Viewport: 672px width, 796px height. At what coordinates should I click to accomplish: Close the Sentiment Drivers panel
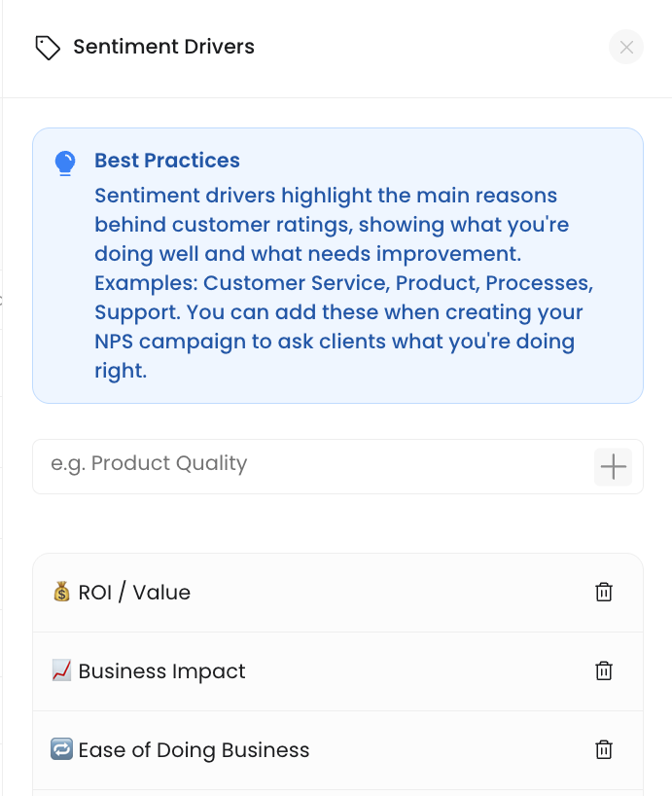coord(626,48)
